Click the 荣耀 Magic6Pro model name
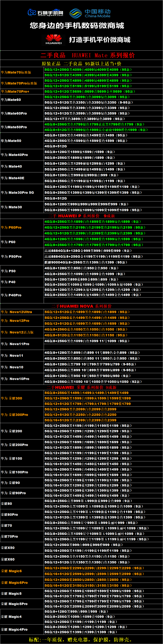Screen dimensions: 163x644 (x=14, y=582)
